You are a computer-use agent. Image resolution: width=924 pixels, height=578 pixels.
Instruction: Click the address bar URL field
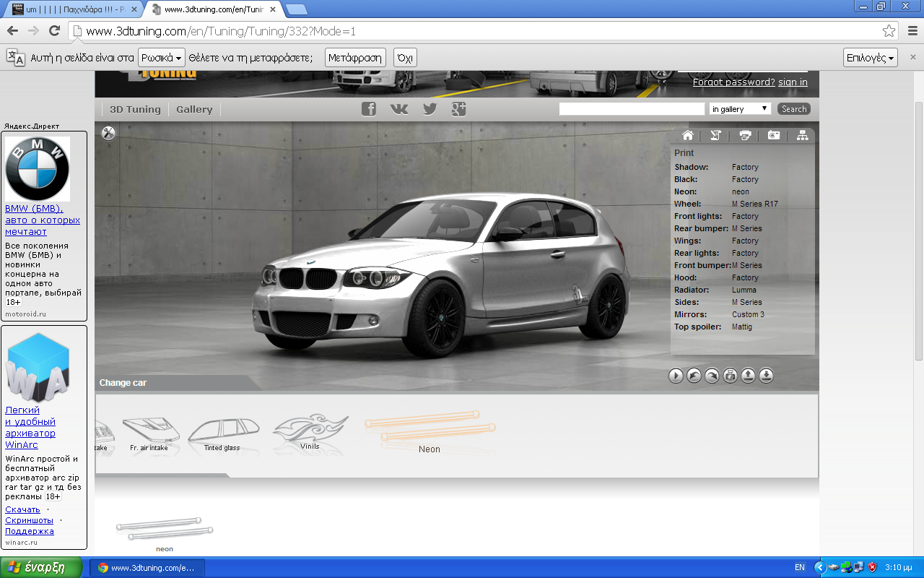476,31
